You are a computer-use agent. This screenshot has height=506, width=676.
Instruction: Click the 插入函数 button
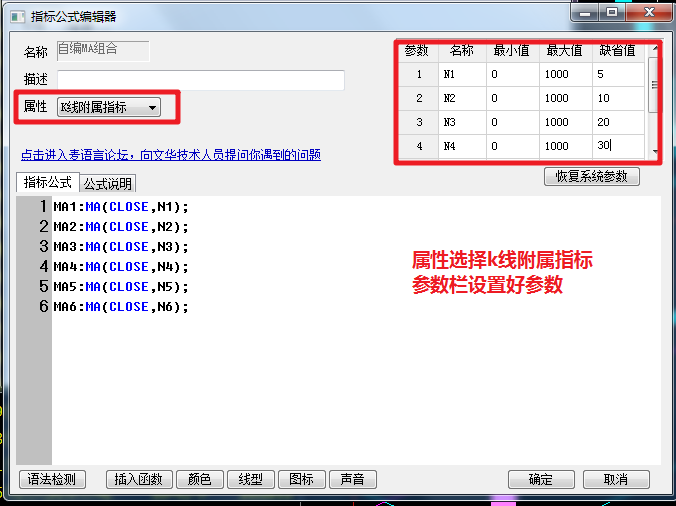pos(139,479)
